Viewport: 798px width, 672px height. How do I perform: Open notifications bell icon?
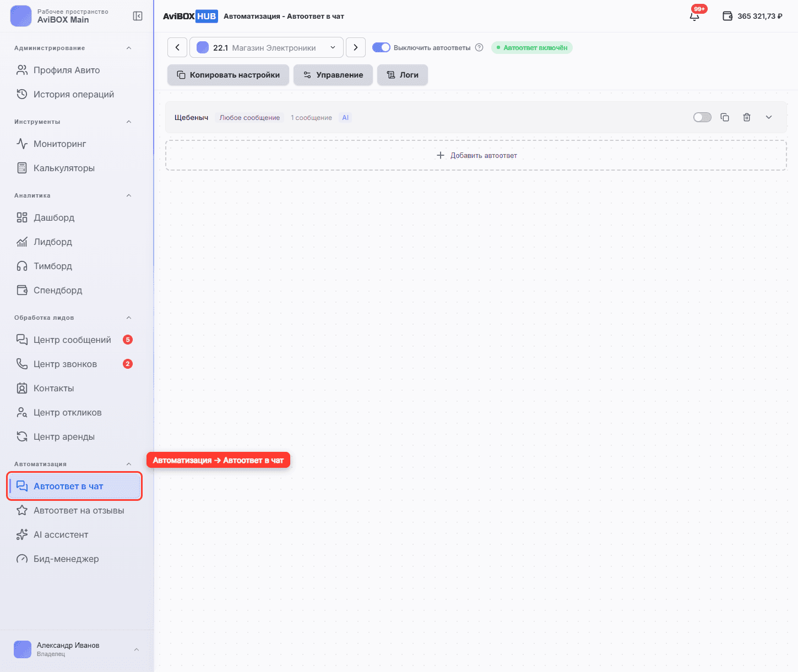[x=694, y=16]
